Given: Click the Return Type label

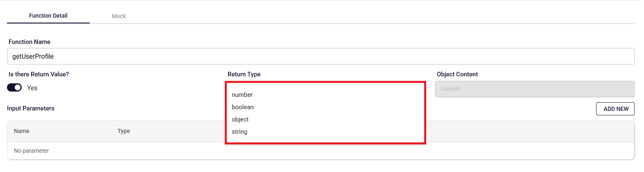Looking at the screenshot, I should (x=244, y=74).
